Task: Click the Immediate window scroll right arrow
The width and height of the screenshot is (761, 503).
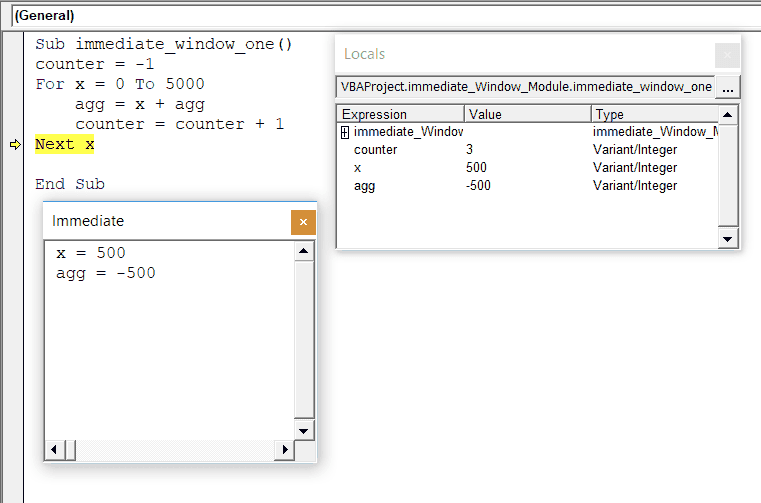Action: (x=285, y=450)
